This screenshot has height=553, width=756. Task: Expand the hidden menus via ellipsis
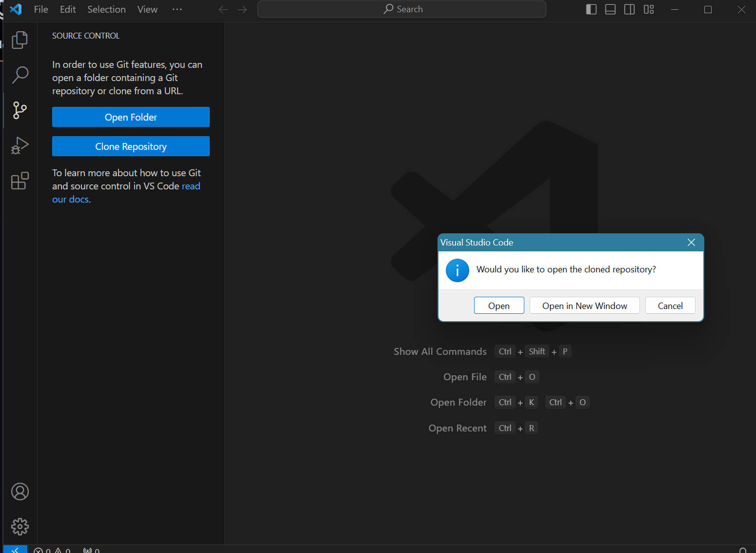pos(177,9)
